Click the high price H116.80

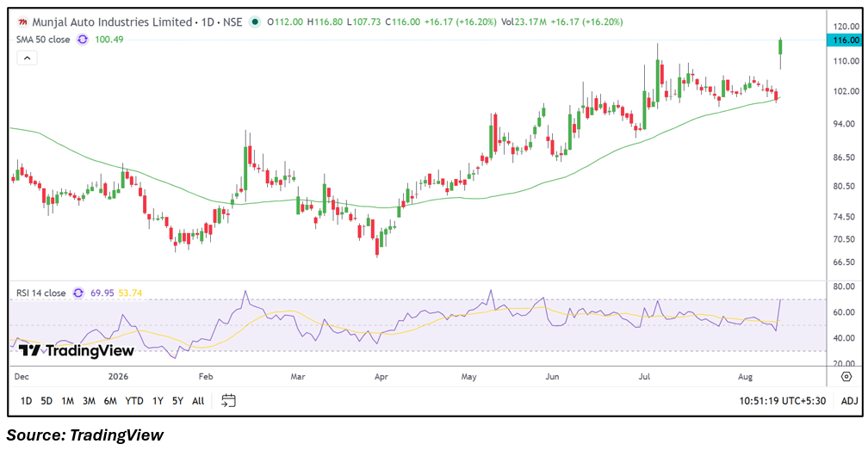pyautogui.click(x=325, y=22)
